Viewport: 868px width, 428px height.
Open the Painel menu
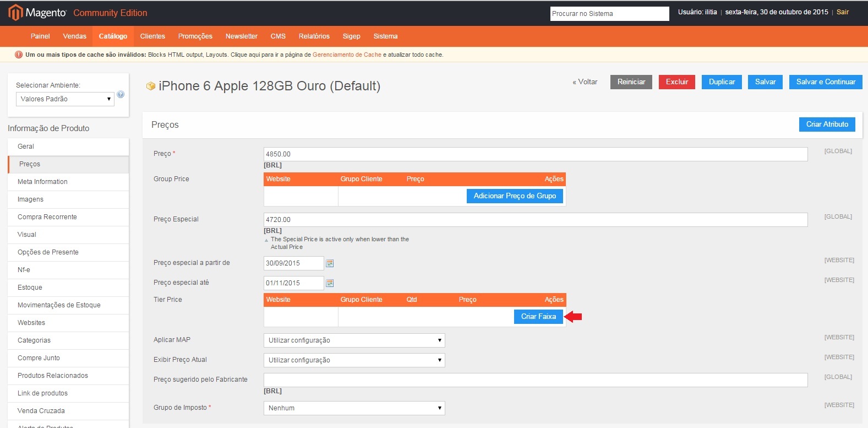(40, 36)
